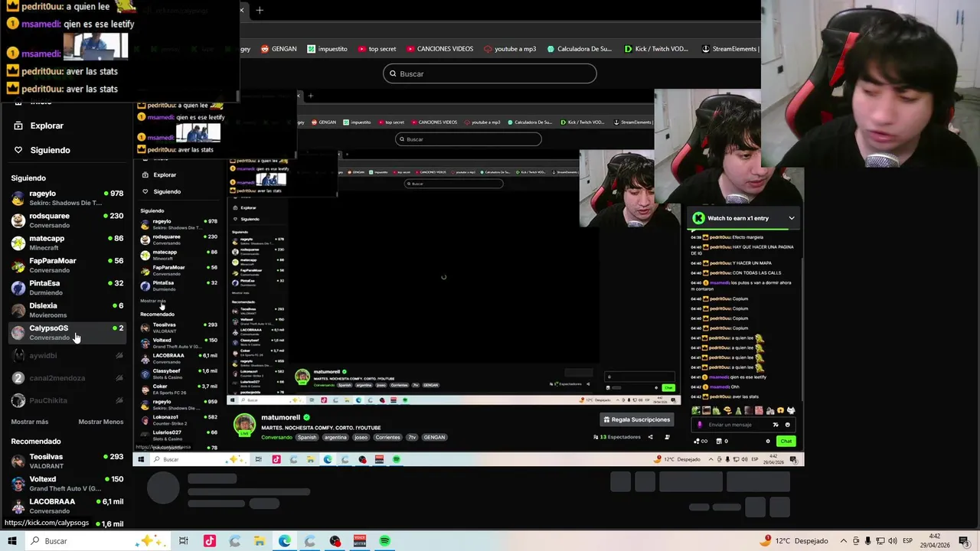Open the top secret bookmark
This screenshot has height=551, width=980.
(x=377, y=49)
